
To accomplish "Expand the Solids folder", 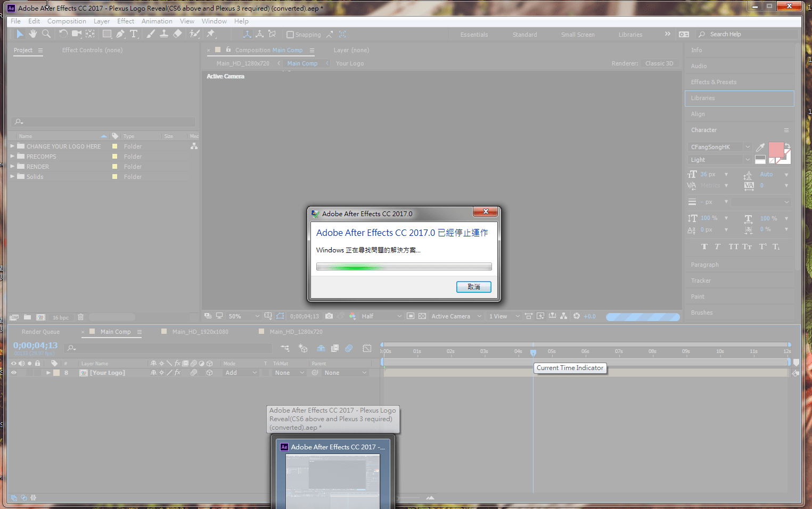I will pos(12,176).
